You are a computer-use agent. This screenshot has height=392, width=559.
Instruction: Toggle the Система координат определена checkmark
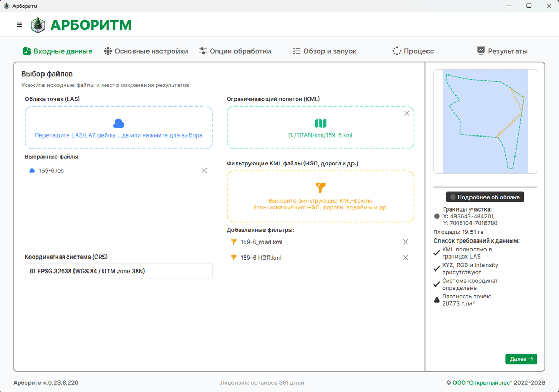(437, 283)
